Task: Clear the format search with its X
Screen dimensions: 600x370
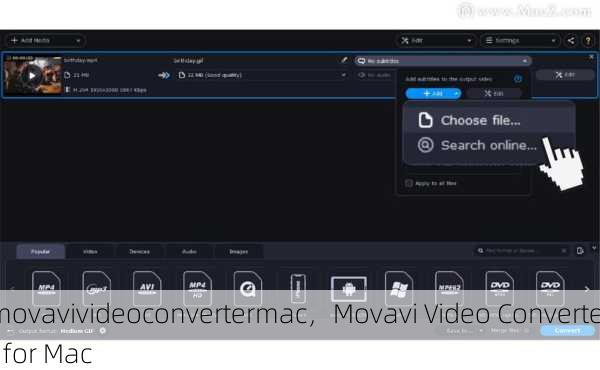Action: click(564, 251)
